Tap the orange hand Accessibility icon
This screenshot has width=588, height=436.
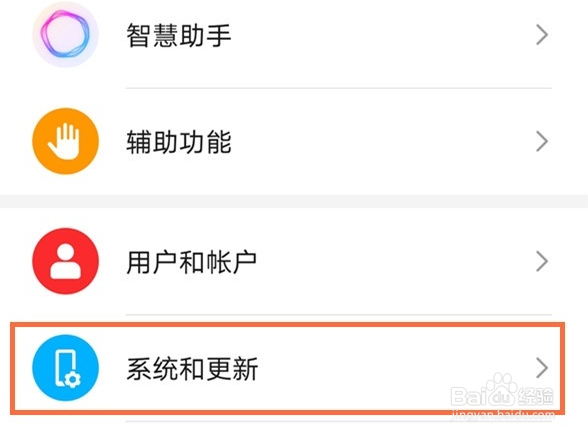pos(66,141)
